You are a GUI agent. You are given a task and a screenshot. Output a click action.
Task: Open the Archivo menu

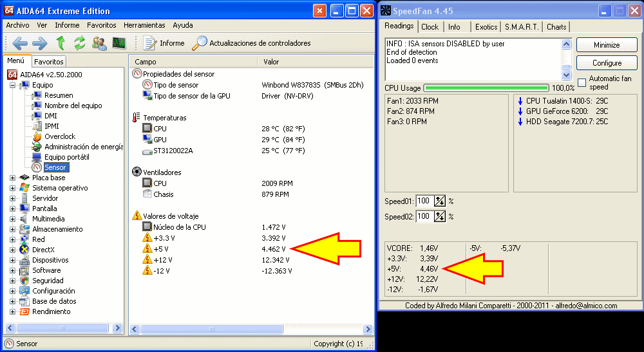[x=17, y=25]
